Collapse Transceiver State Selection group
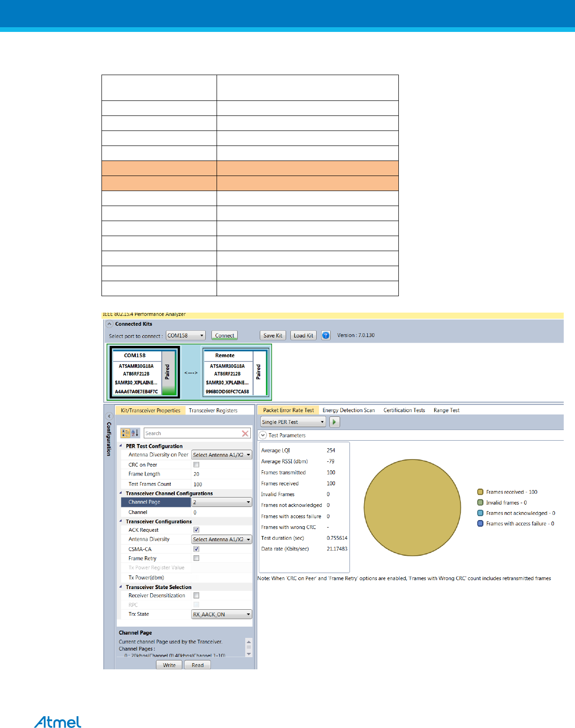The height and width of the screenshot is (728, 575). point(121,587)
